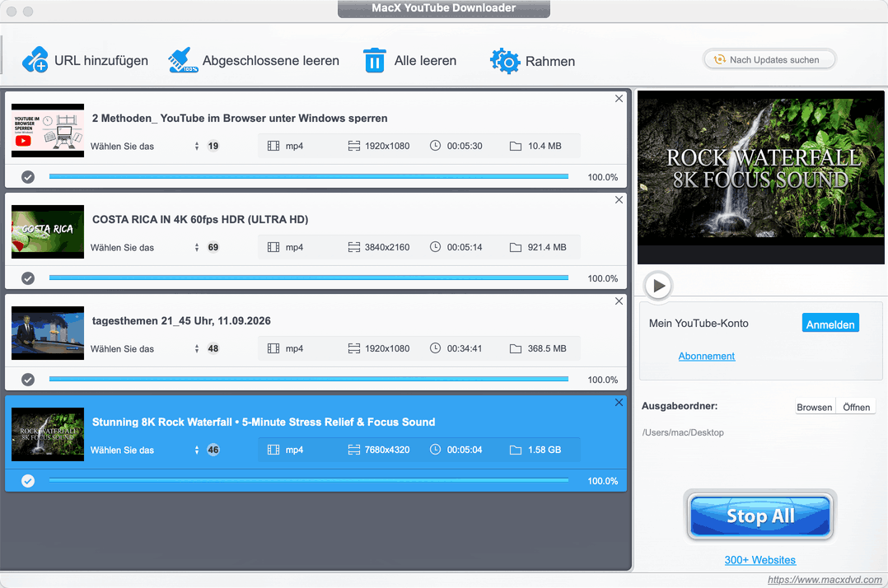Viewport: 888px width, 588px height.
Task: Click the folder icon beside 368.5 MB
Action: (516, 348)
